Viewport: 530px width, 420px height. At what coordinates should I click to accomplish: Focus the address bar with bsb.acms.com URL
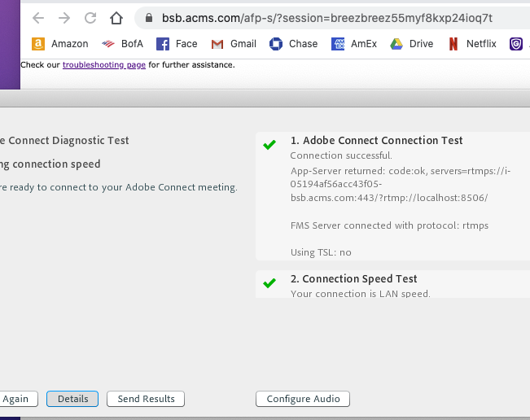(326, 18)
